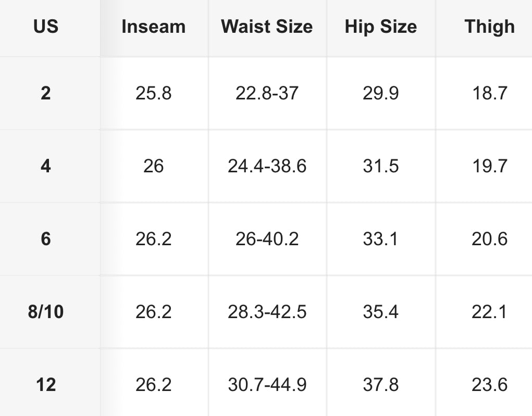Viewport: 532px width, 416px height.
Task: Click the 25.8 inseam cell
Action: pyautogui.click(x=153, y=93)
